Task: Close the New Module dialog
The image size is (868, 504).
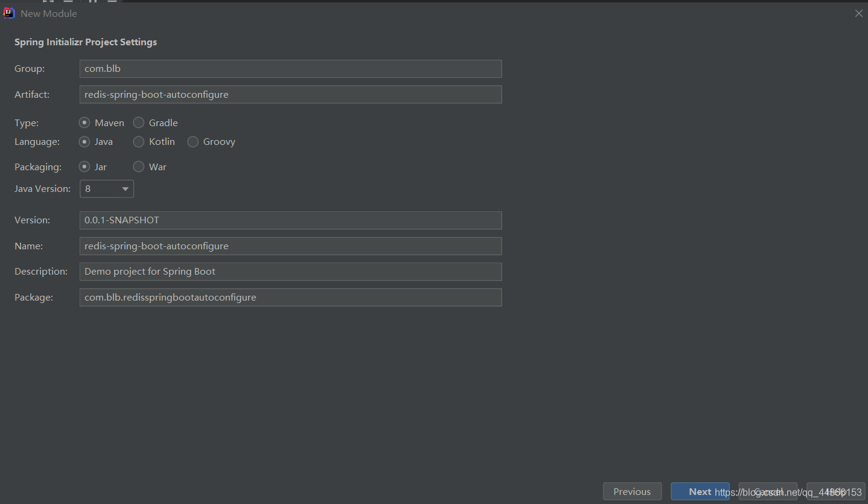Action: pyautogui.click(x=859, y=13)
